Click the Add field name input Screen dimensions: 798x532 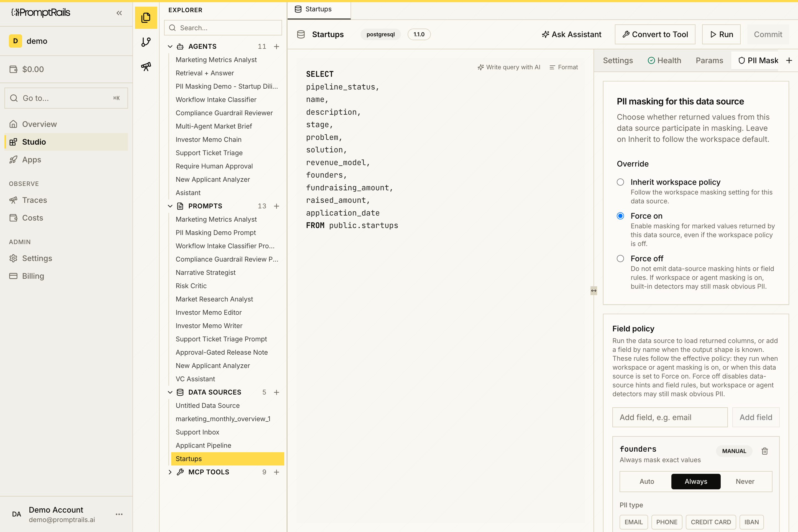click(670, 417)
